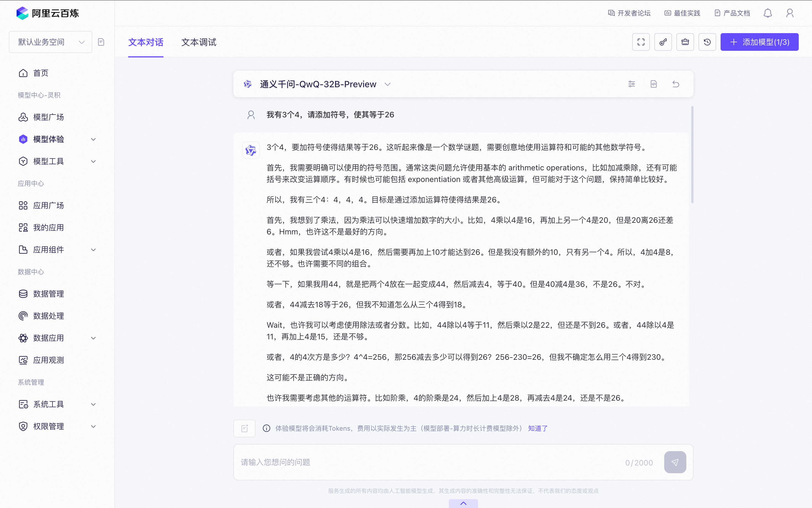Screen dimensions: 812x508
Task: Click the info icon in token notice
Action: pyautogui.click(x=267, y=428)
